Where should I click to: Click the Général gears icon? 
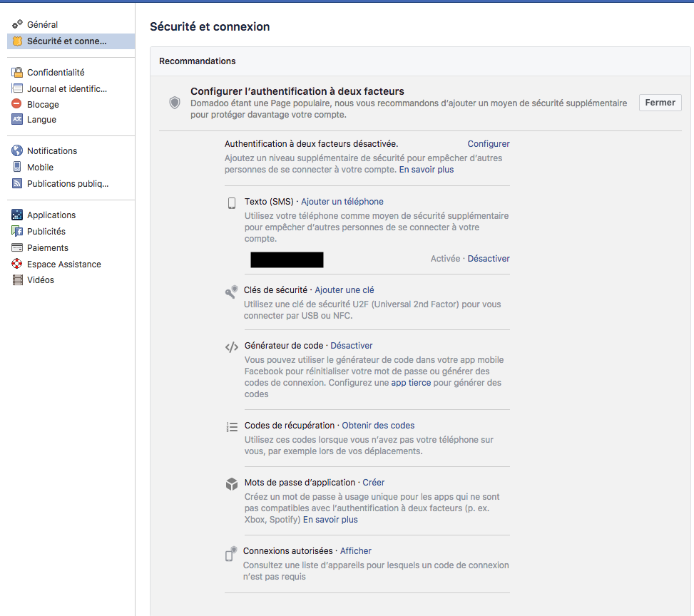pos(17,24)
